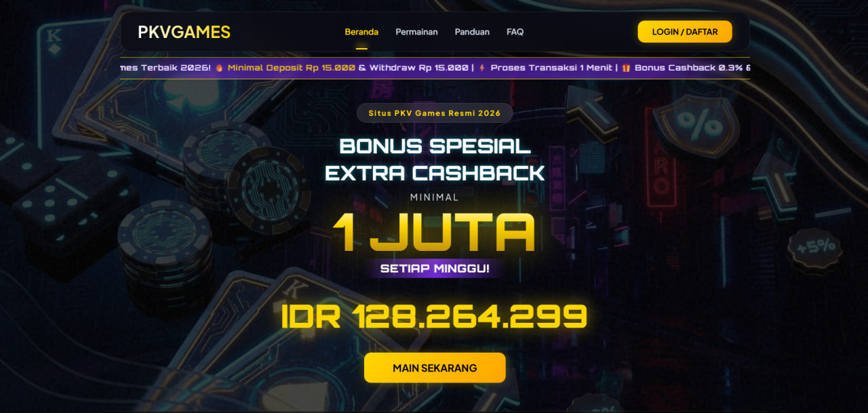
Task: Click the 1 JUTA heading
Action: point(434,233)
